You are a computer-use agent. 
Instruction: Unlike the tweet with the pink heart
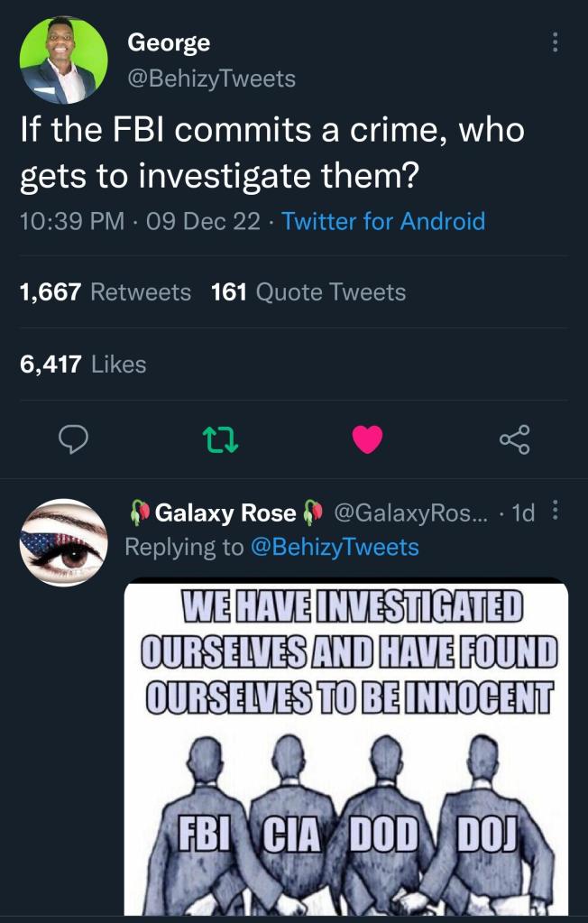point(367,439)
